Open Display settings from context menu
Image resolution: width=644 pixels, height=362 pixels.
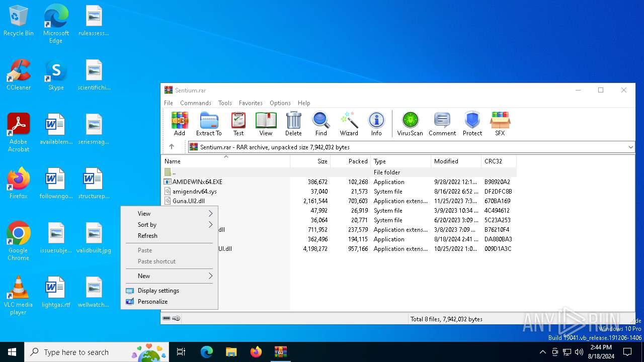click(169, 291)
